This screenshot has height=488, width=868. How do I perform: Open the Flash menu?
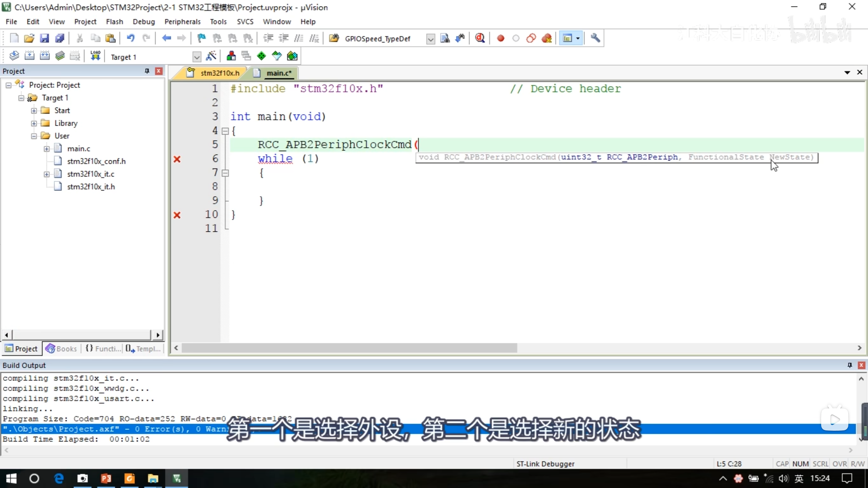click(x=114, y=22)
